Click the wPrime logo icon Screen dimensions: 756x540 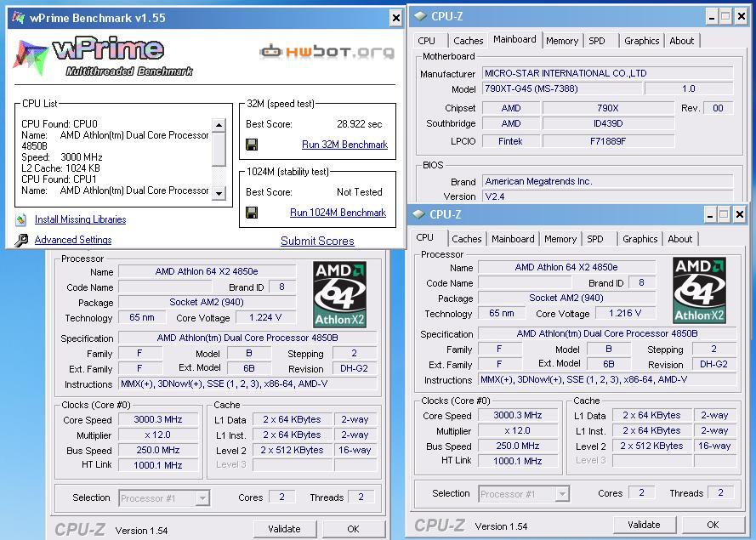31,57
